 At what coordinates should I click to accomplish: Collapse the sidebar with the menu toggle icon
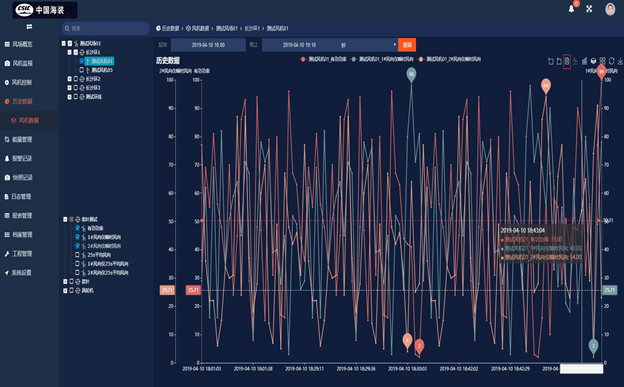click(29, 27)
